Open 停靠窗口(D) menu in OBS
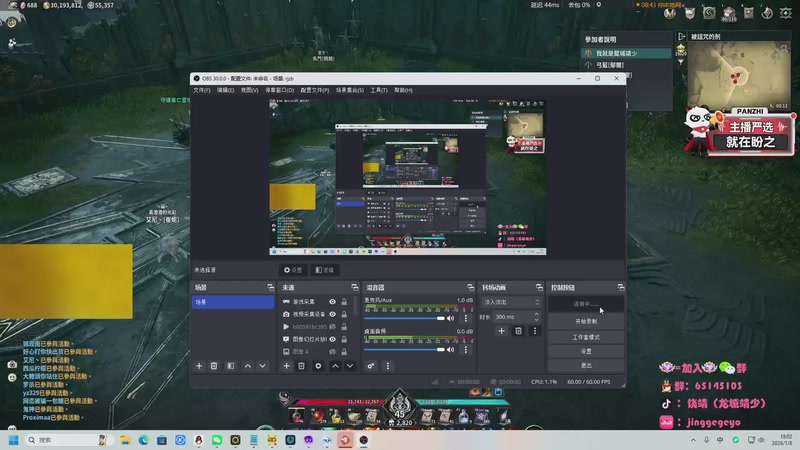 (x=279, y=90)
